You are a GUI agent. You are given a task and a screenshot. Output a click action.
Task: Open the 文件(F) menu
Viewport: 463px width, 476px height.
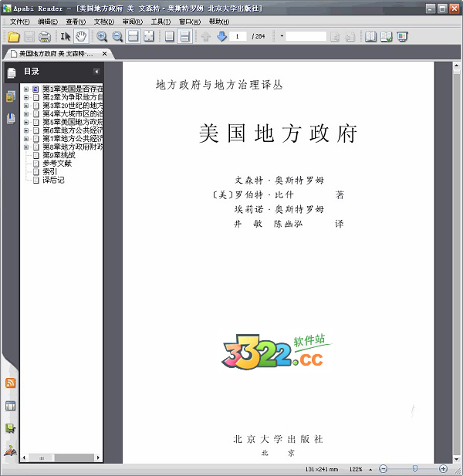coord(20,22)
